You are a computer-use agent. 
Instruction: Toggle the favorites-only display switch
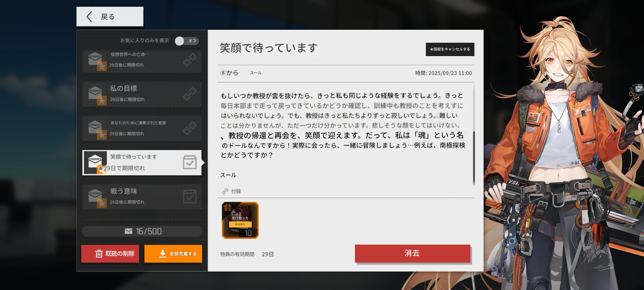[x=187, y=41]
